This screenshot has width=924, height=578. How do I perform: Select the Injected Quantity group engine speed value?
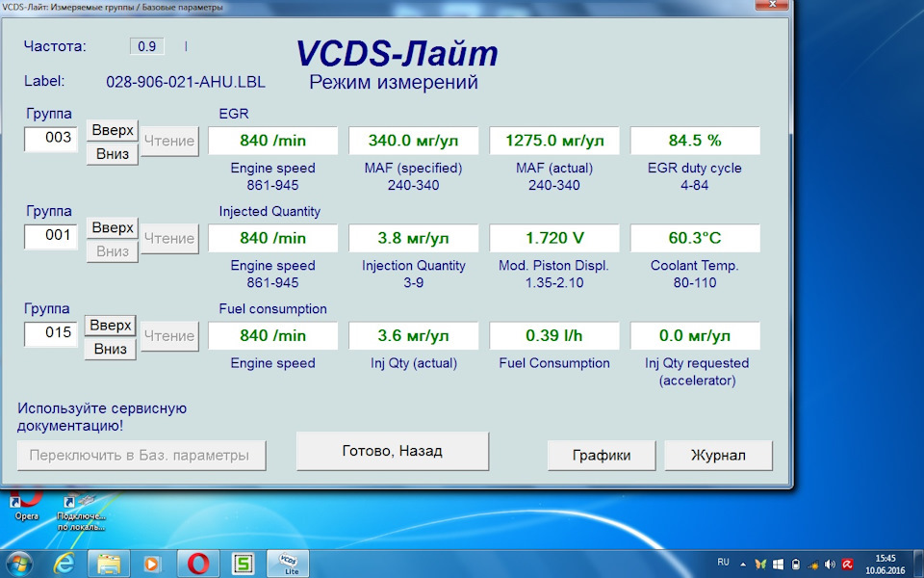[272, 238]
